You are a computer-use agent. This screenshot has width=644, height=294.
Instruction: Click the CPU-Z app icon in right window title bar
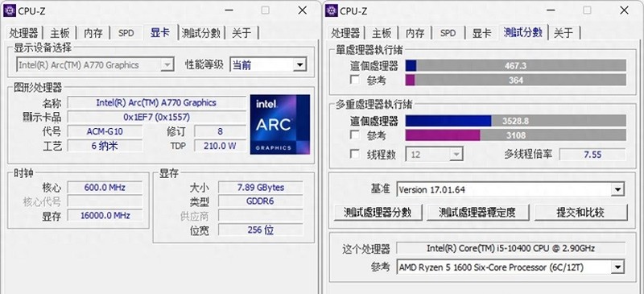tap(332, 10)
